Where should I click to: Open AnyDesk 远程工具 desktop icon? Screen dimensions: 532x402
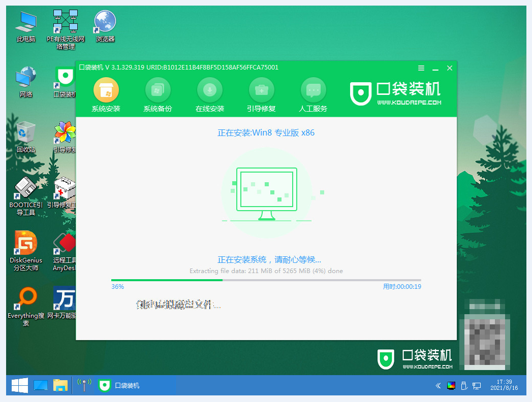pyautogui.click(x=64, y=251)
